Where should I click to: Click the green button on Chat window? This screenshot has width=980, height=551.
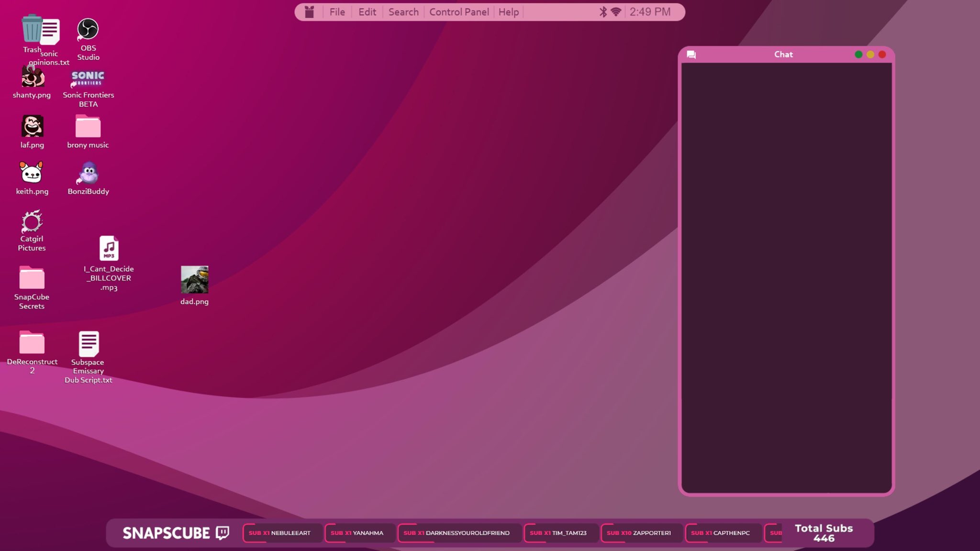(858, 55)
